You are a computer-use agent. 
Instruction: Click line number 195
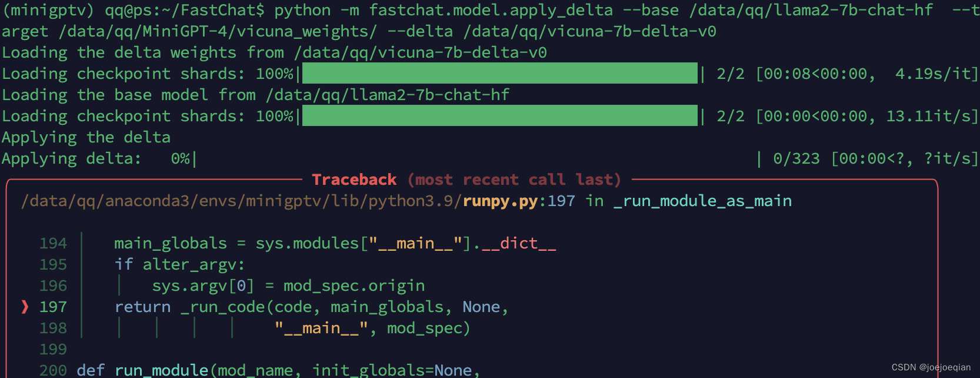54,264
